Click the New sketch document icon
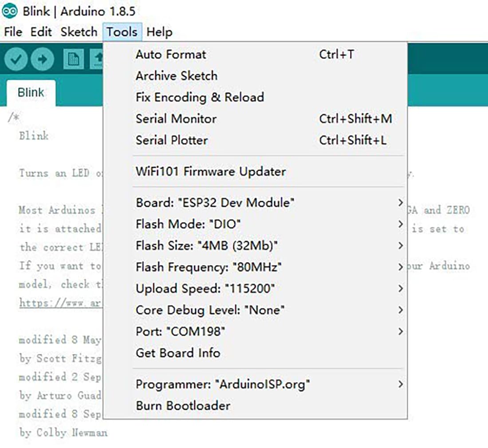 coord(73,59)
